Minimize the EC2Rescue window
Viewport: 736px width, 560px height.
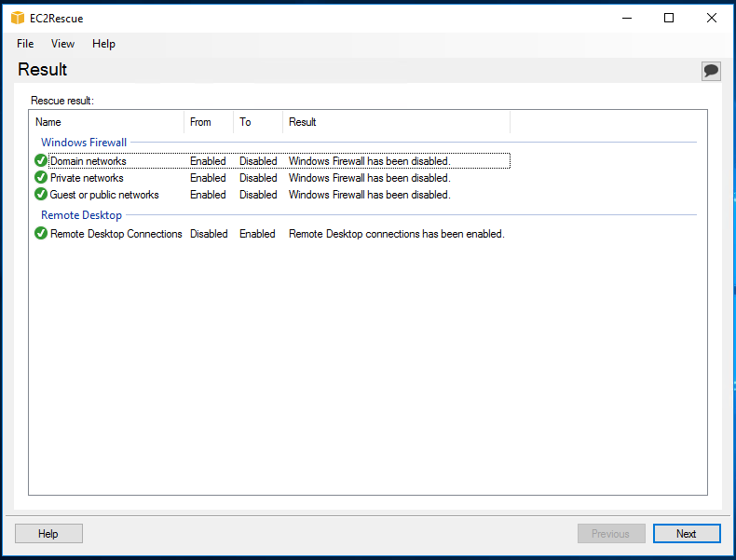coord(627,18)
